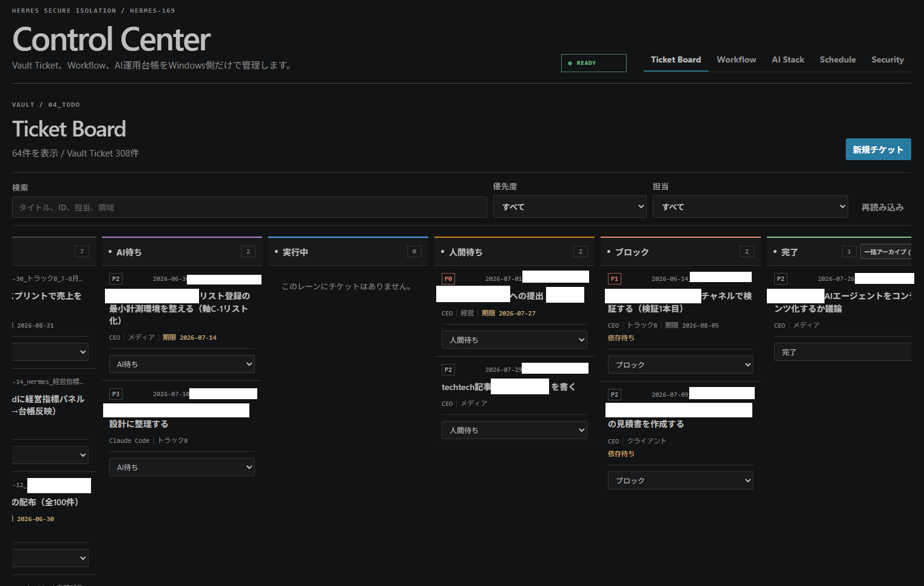Click the READY status badge
924x586 pixels.
click(594, 63)
